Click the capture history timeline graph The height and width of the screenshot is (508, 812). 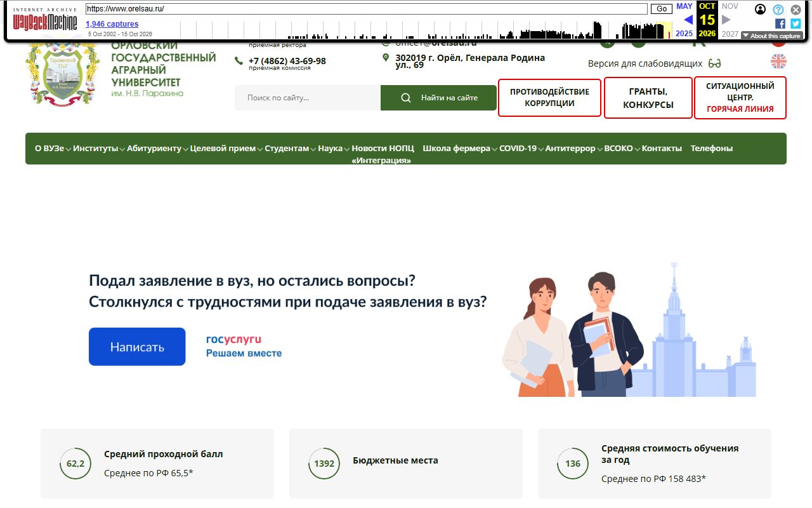(x=426, y=30)
